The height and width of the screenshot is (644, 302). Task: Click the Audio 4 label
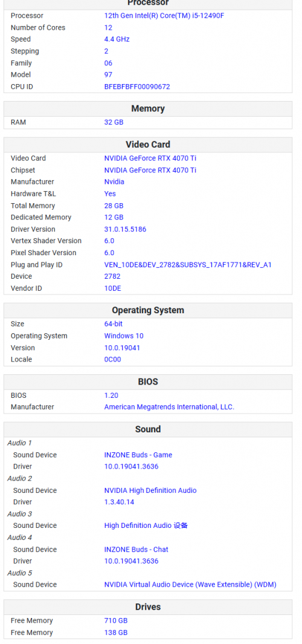(19, 538)
